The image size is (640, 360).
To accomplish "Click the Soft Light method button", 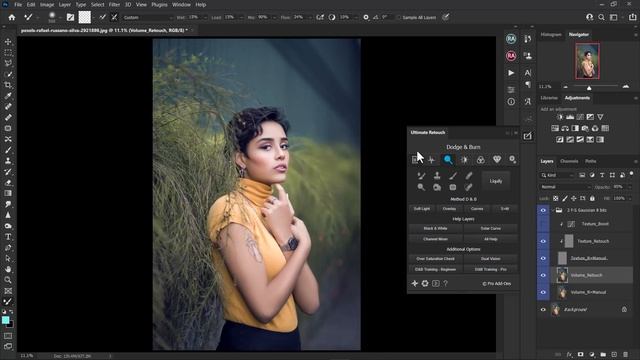I will pyautogui.click(x=422, y=209).
